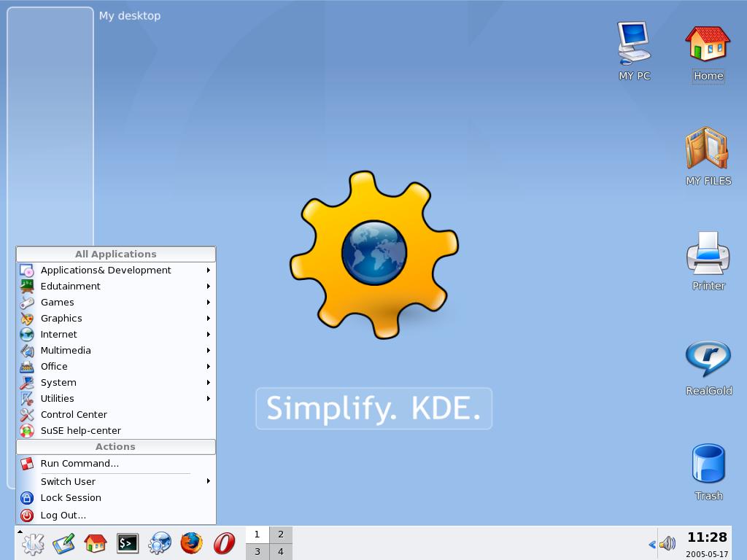
Task: Expand the Internet submenu arrow
Action: (x=208, y=334)
